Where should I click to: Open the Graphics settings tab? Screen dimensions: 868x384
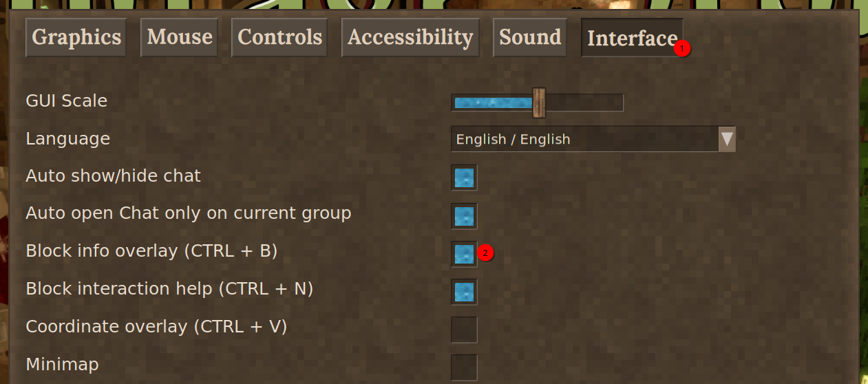coord(76,37)
